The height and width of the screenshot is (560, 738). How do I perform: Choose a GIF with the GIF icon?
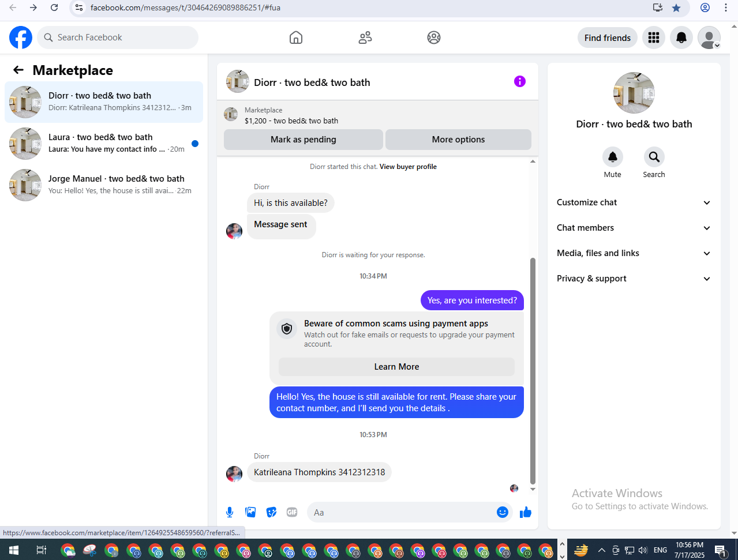click(x=292, y=512)
